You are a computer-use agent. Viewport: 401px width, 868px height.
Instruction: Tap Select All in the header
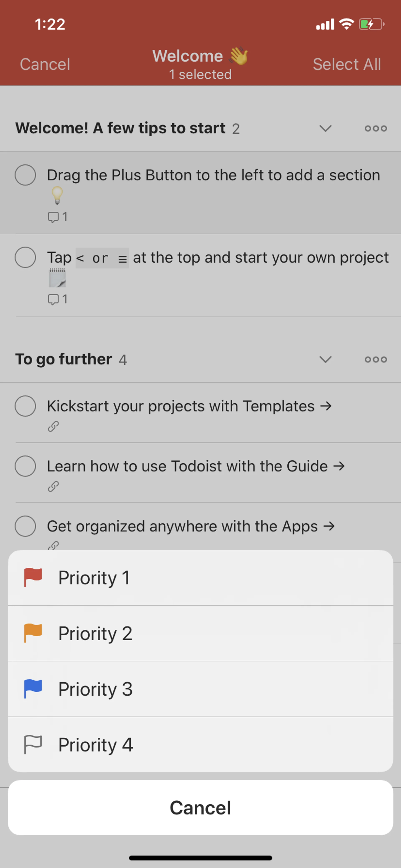click(x=346, y=64)
